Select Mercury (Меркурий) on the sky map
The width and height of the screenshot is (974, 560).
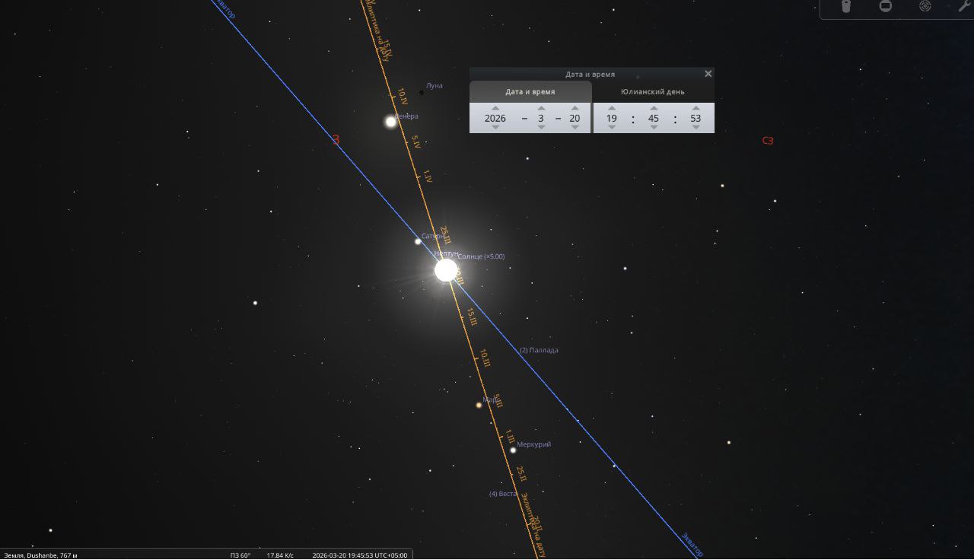pos(513,450)
